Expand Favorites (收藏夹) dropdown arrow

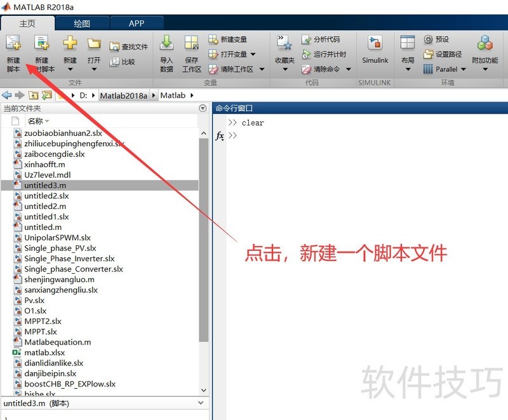(x=284, y=69)
